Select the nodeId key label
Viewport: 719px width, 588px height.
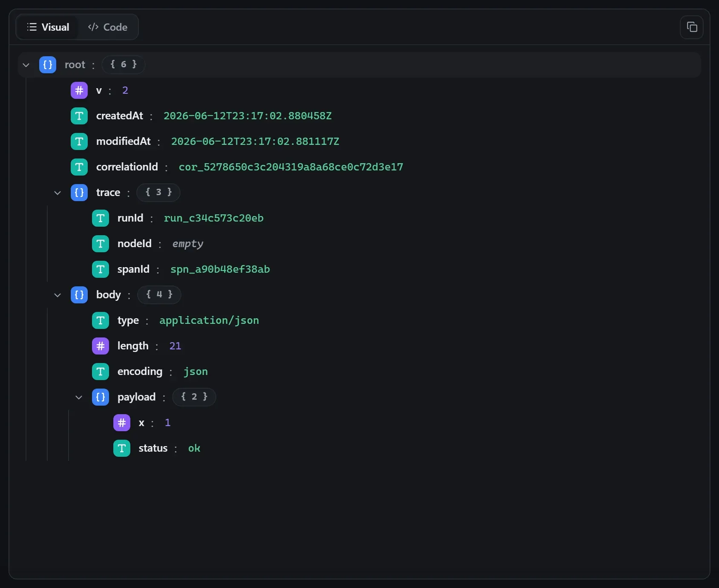(x=135, y=244)
